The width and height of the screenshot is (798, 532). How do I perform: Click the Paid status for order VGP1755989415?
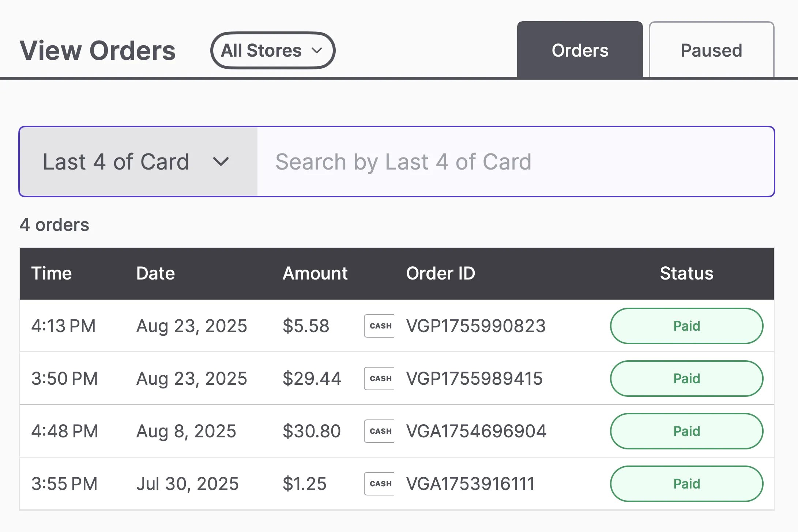click(686, 378)
